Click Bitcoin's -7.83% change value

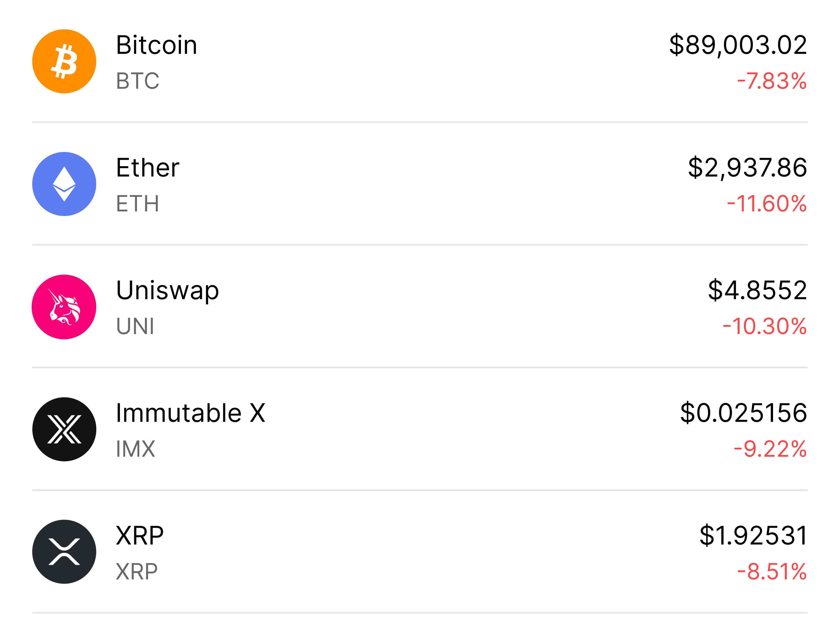[x=771, y=81]
